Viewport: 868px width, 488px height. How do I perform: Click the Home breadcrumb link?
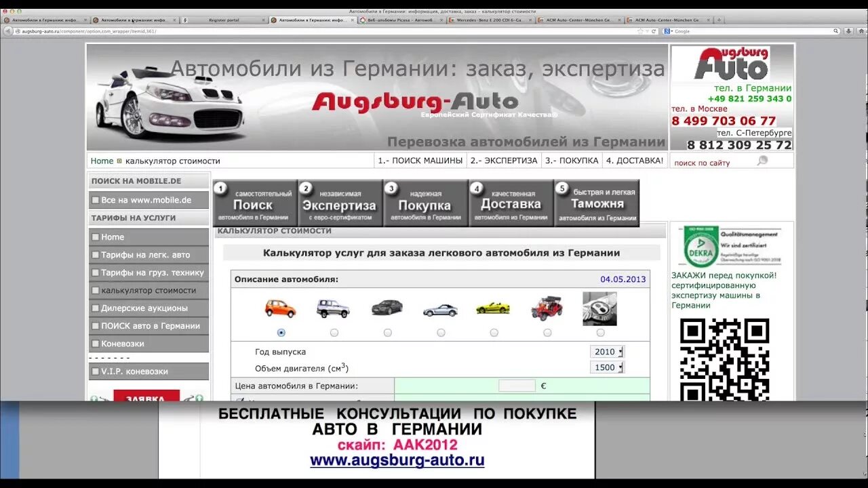pyautogui.click(x=102, y=161)
